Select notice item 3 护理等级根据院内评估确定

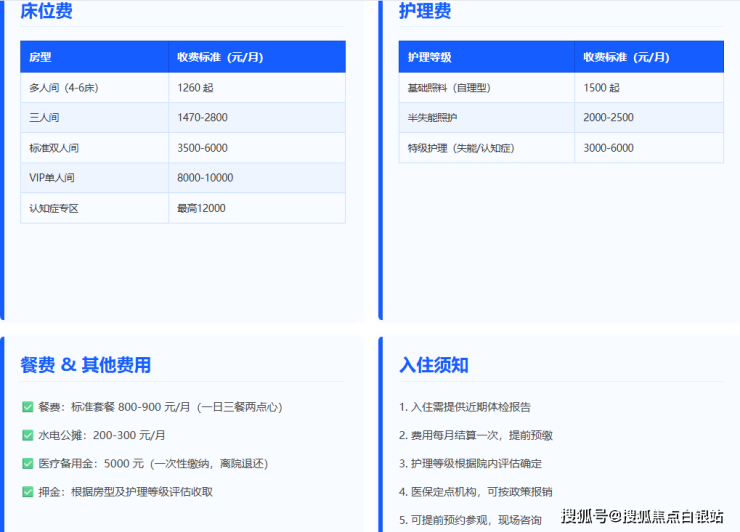471,464
